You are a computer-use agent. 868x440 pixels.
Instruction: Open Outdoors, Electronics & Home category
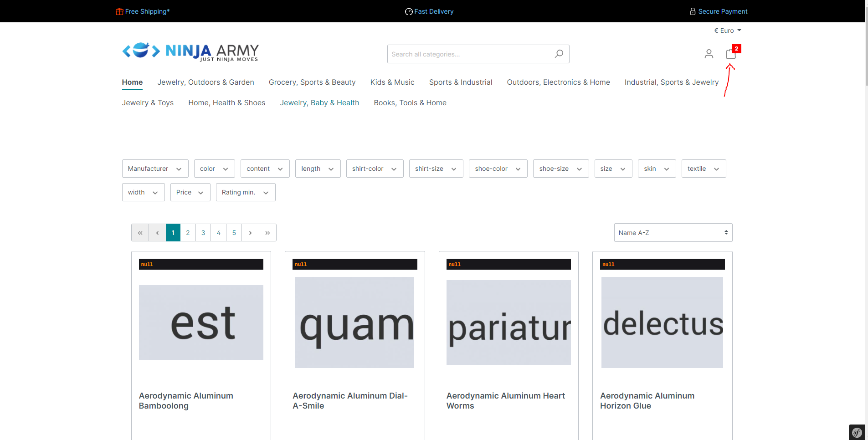coord(558,82)
